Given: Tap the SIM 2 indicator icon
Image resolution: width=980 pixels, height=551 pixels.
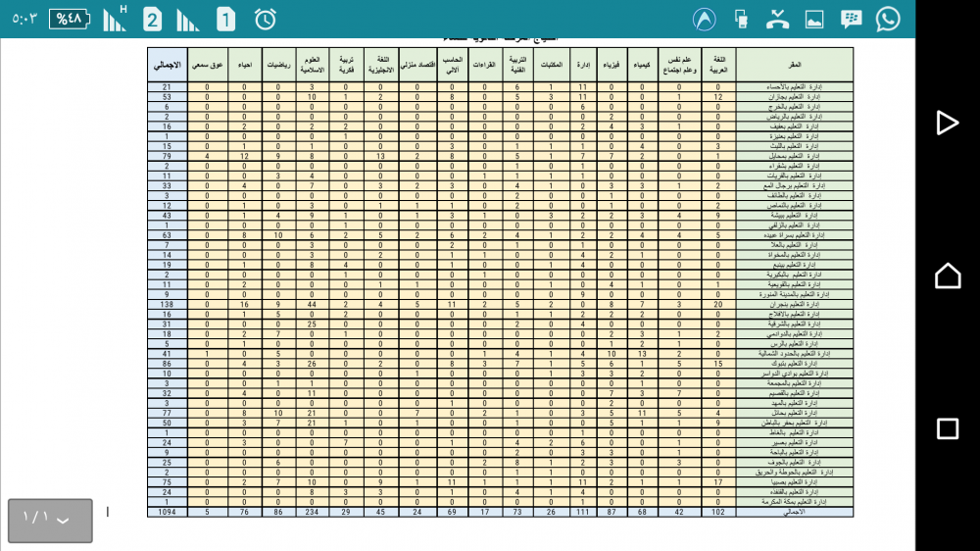Looking at the screenshot, I should (152, 20).
